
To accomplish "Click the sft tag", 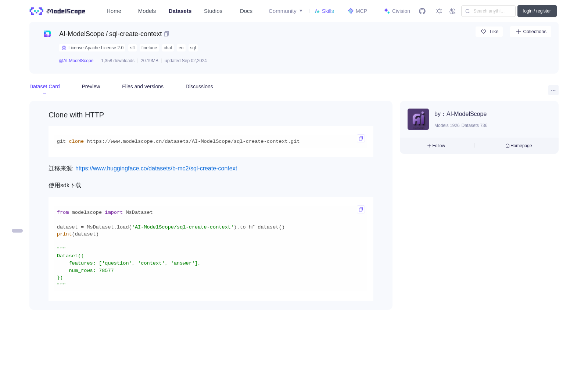I will coord(132,48).
